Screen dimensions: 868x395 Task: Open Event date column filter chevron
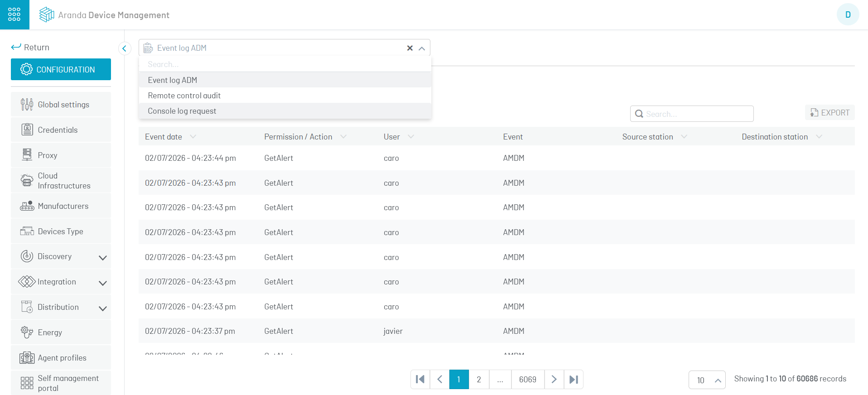193,137
